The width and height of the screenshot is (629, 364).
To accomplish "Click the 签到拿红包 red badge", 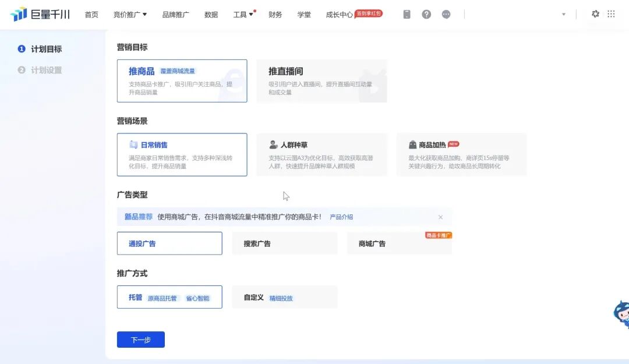I will point(369,13).
